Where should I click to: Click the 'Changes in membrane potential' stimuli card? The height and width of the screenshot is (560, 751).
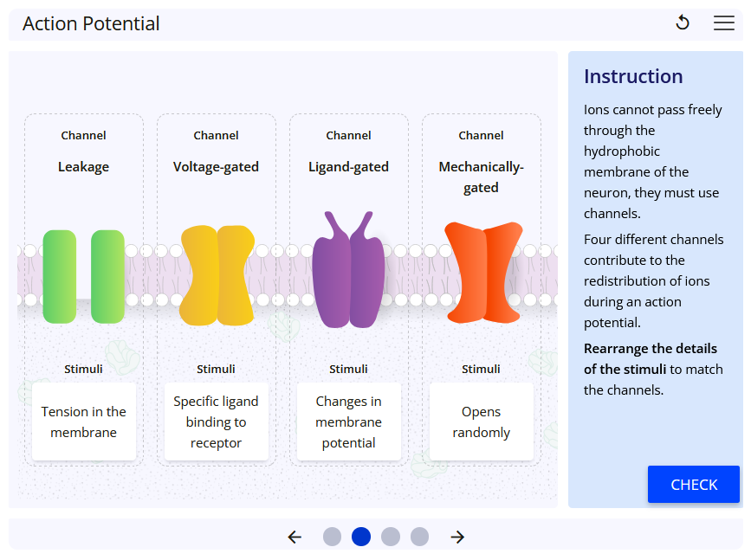348,422
